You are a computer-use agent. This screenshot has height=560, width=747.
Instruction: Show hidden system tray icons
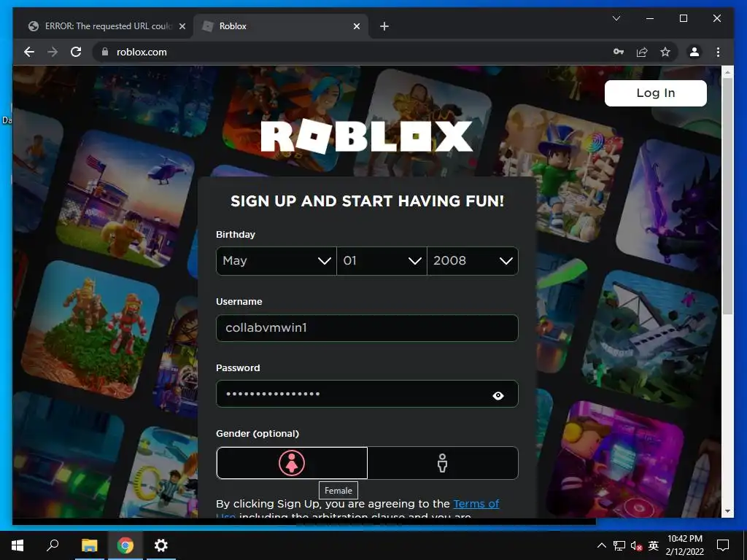[601, 545]
